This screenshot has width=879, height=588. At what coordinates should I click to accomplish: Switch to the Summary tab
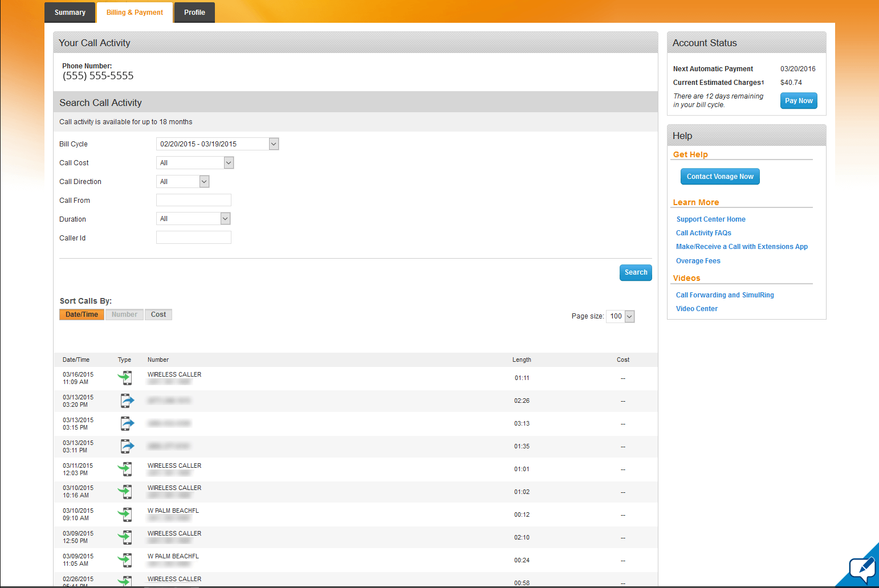(x=70, y=13)
